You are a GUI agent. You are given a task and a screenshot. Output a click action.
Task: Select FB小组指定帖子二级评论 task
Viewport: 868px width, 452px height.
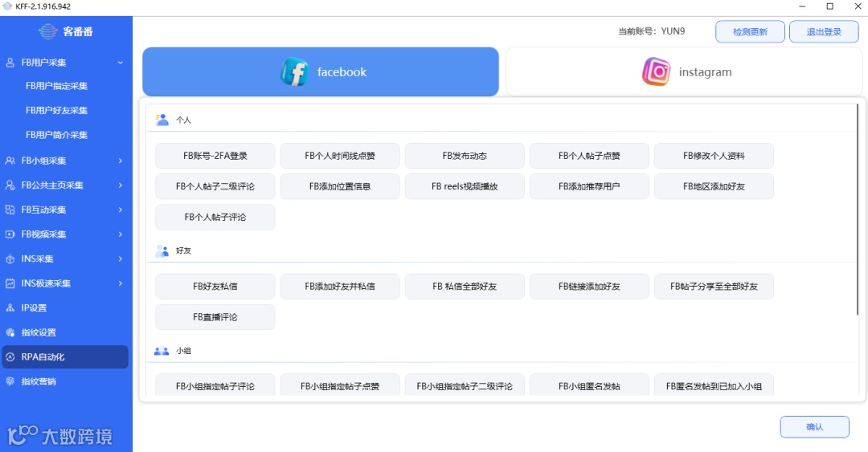(x=465, y=385)
